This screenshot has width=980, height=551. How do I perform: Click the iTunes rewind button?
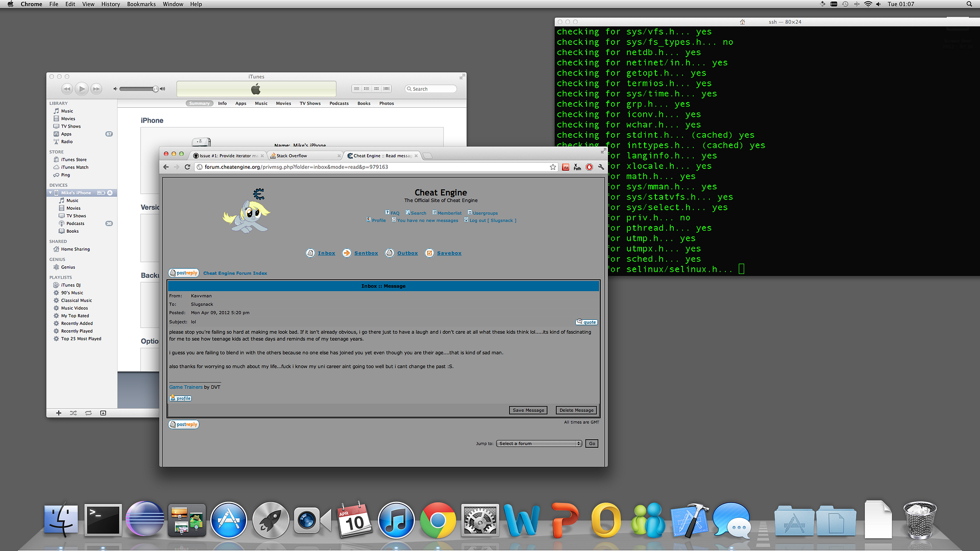67,89
